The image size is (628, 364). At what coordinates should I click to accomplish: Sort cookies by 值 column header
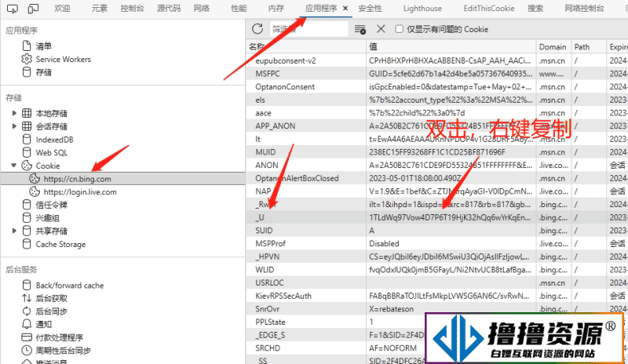451,46
